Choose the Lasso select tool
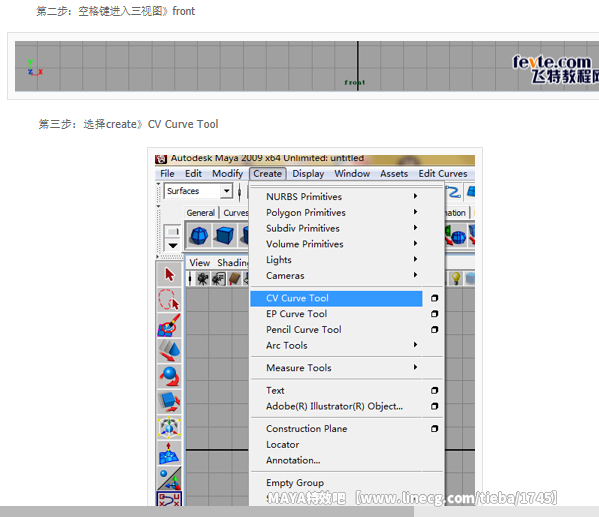The height and width of the screenshot is (517, 599). click(x=169, y=300)
